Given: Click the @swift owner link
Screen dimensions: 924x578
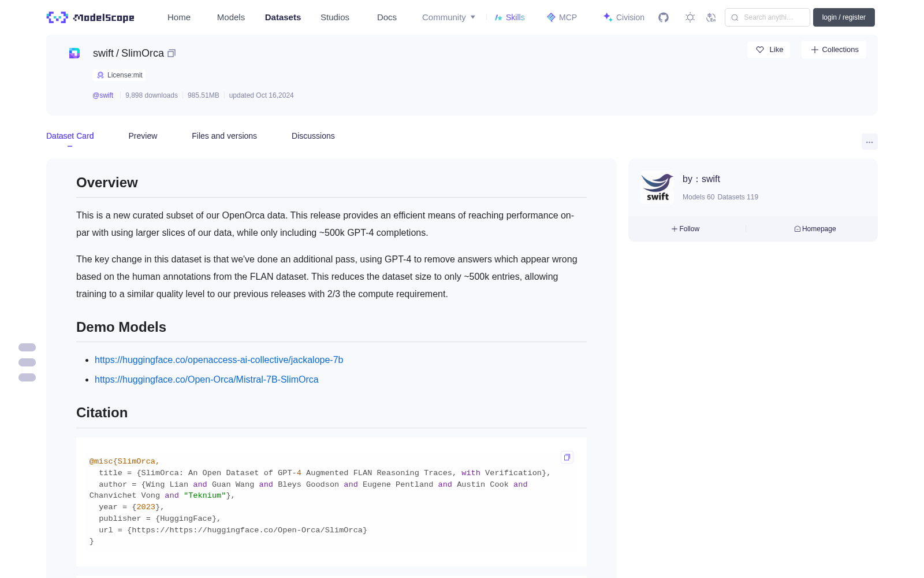Looking at the screenshot, I should pos(103,95).
